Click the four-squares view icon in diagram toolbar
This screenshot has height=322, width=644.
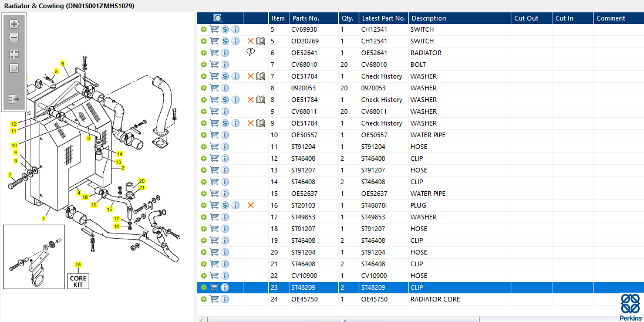pos(14,55)
